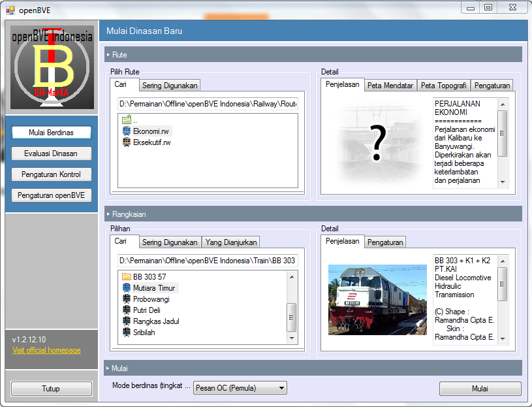Click the Mulai start button
The height and width of the screenshot is (407, 532).
tap(480, 389)
